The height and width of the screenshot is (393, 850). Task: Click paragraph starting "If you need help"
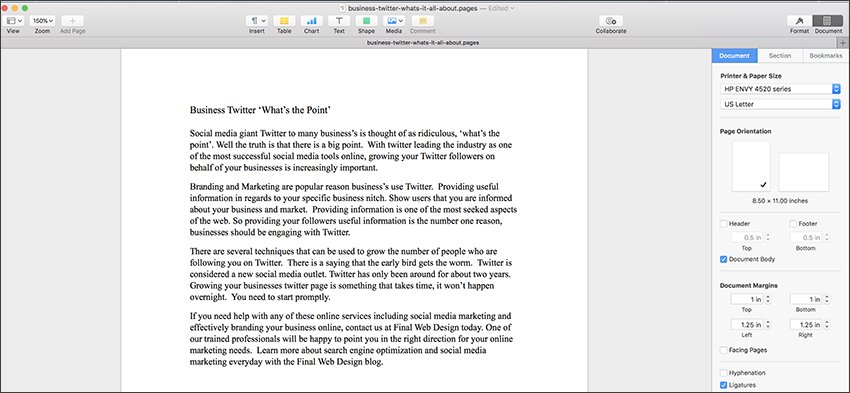pos(351,339)
